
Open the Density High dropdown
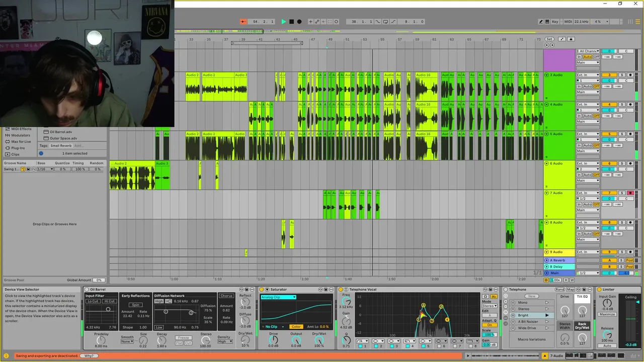click(x=225, y=341)
